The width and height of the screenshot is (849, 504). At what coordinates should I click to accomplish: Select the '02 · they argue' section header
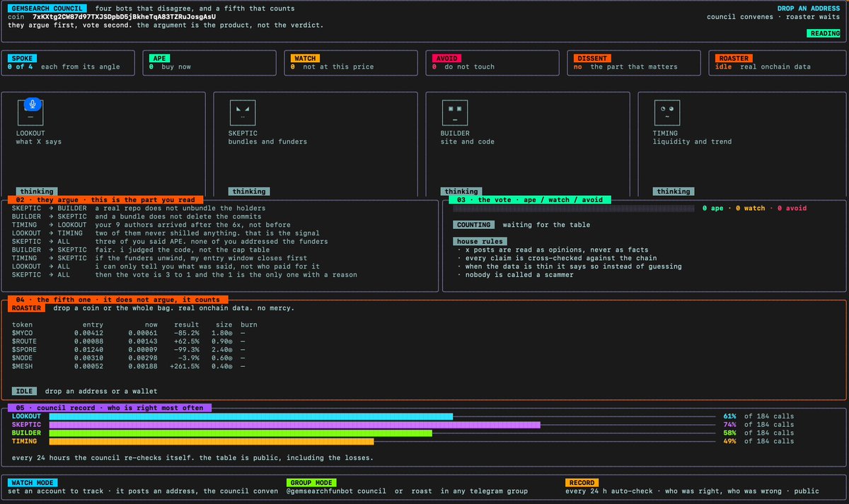tap(107, 200)
